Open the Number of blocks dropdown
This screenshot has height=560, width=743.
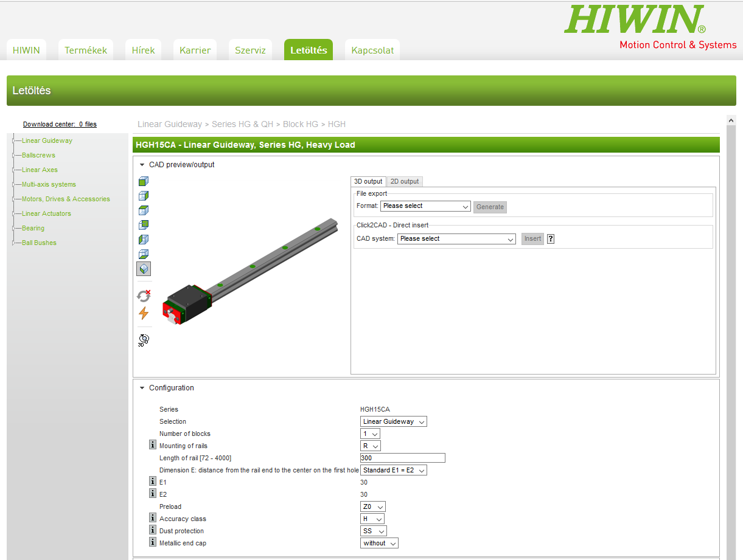coord(370,434)
